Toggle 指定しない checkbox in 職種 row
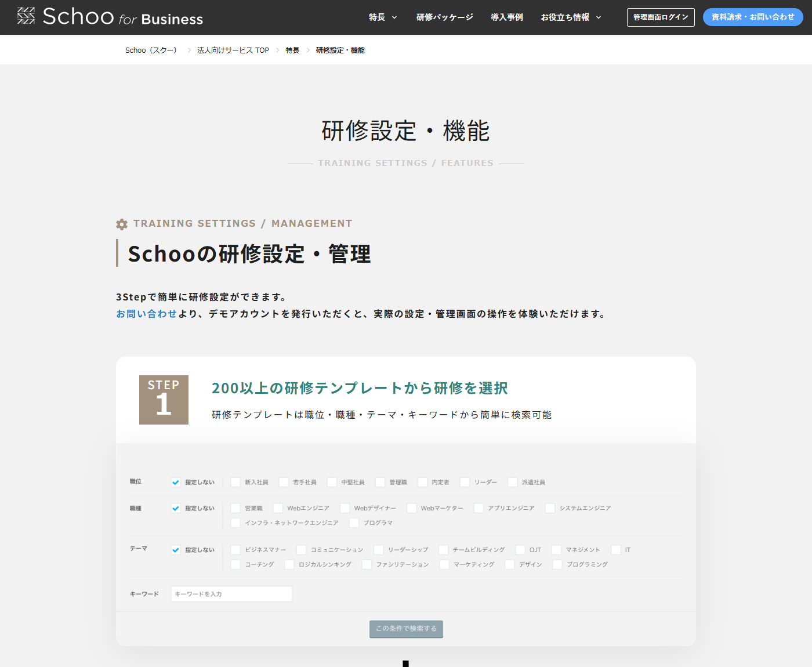This screenshot has height=667, width=812. pos(176,508)
